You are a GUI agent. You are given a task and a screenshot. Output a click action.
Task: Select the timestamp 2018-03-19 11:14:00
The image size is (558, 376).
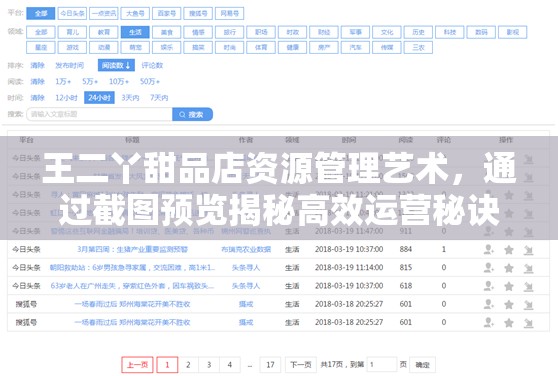(x=349, y=268)
